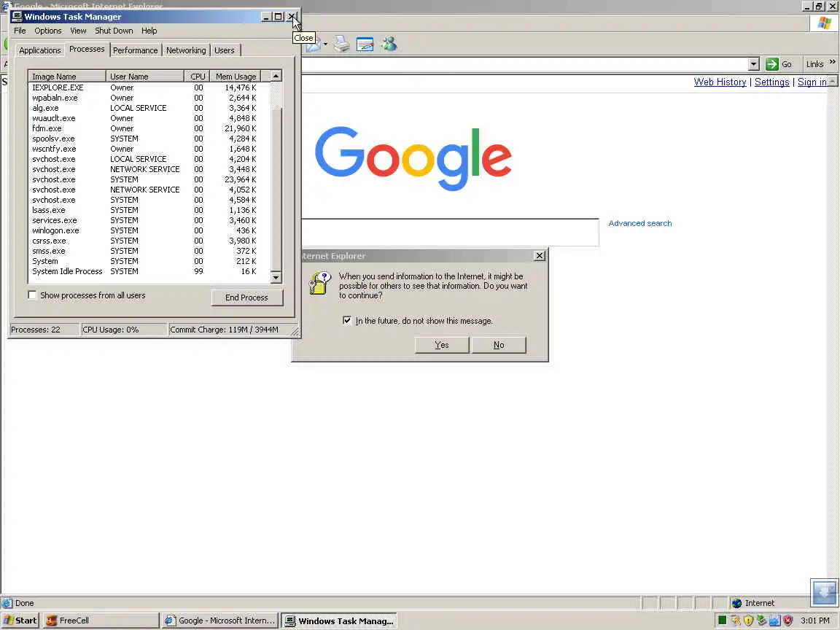Sort processes by CPU column header
The width and height of the screenshot is (840, 630).
(x=197, y=76)
